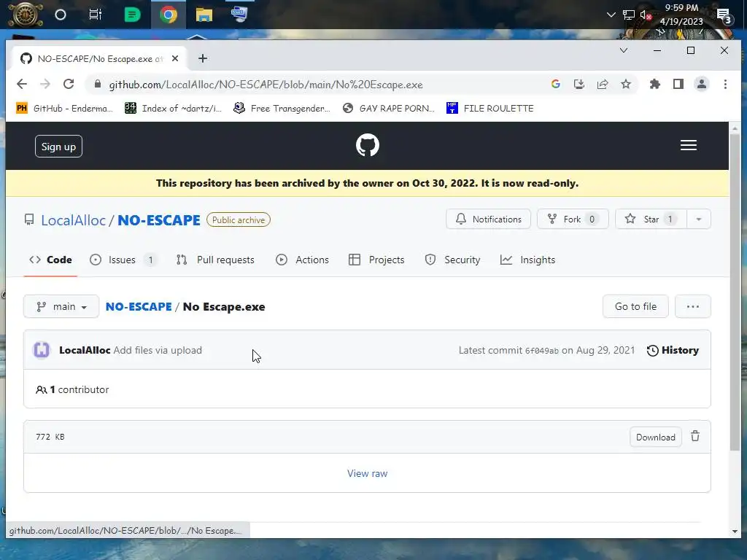
Task: Click the LocalAlloc avatar in commit row
Action: [x=42, y=350]
